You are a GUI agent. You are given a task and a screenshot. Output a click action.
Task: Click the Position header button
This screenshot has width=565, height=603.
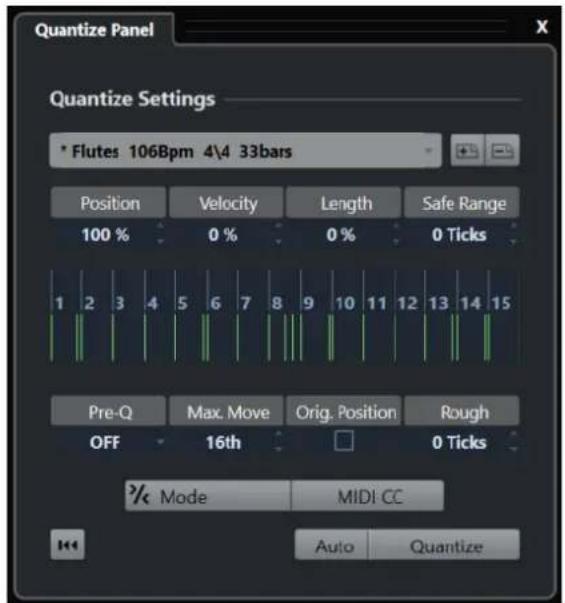coord(108,203)
